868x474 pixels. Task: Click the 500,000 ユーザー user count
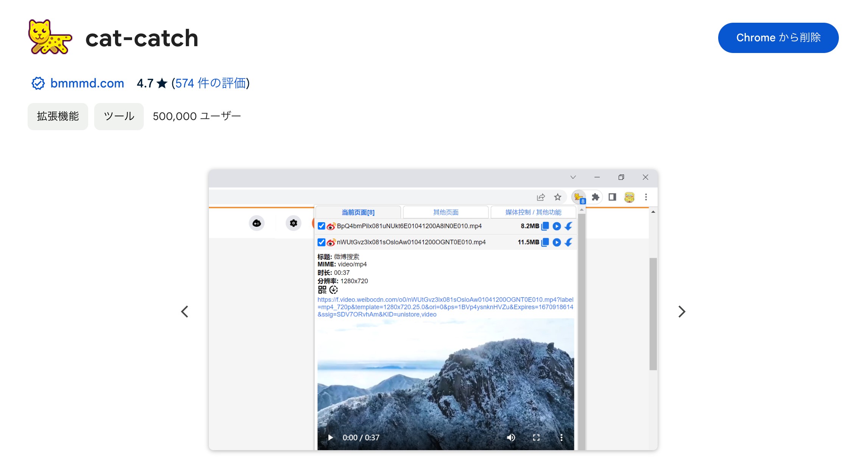197,116
